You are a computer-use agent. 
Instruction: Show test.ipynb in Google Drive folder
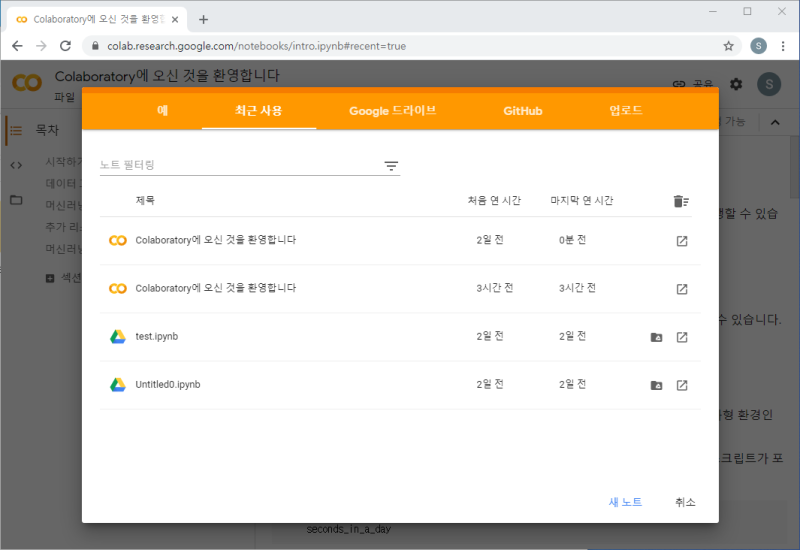[657, 337]
